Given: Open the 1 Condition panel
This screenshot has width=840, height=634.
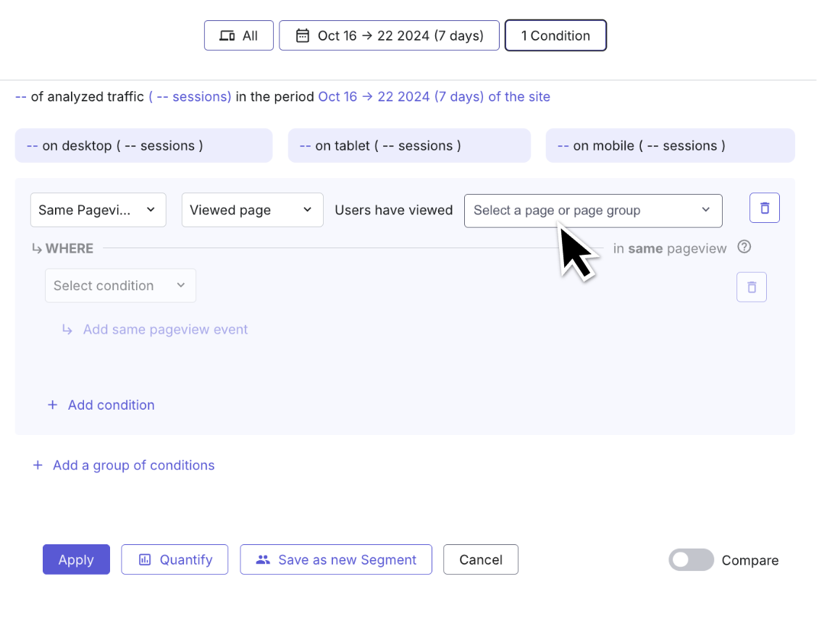Looking at the screenshot, I should click(555, 35).
